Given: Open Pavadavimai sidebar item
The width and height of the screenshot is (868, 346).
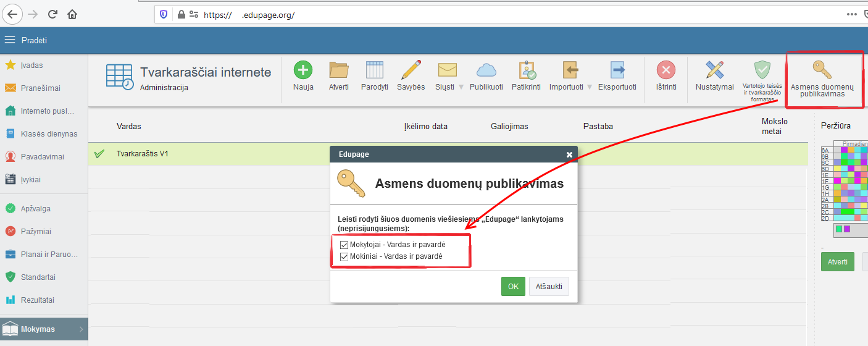Looking at the screenshot, I should 44,156.
